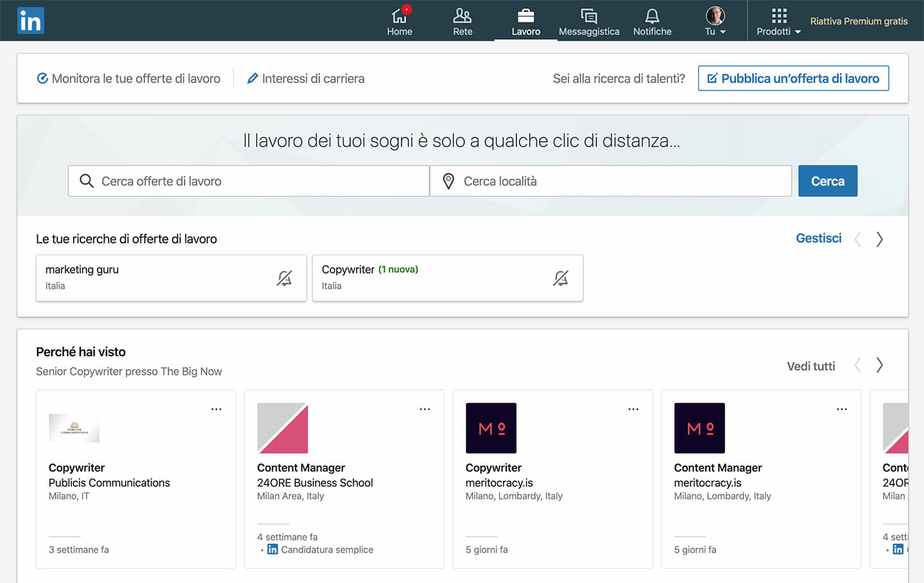Click Publicis Communications company logo

tap(74, 428)
